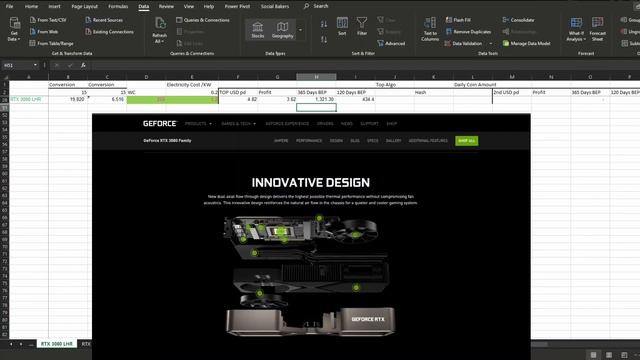Open GAMES & TECH menu on GeForce page
The width and height of the screenshot is (640, 360).
(238, 124)
